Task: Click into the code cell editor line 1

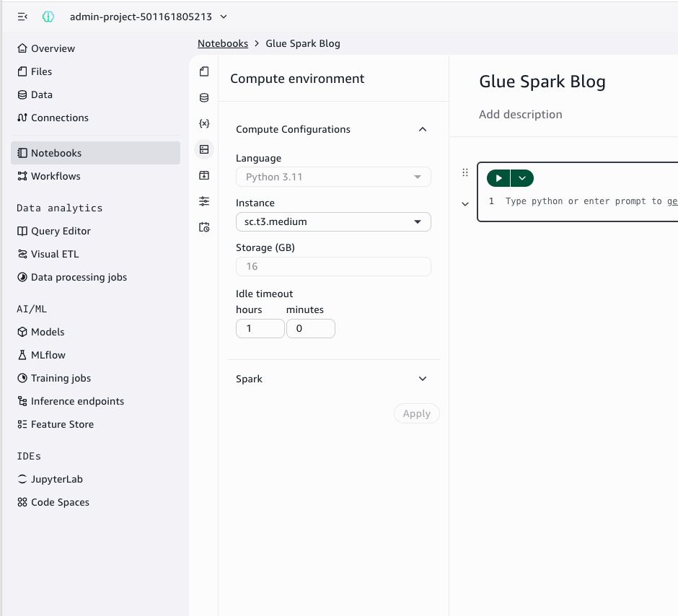Action: pos(591,201)
